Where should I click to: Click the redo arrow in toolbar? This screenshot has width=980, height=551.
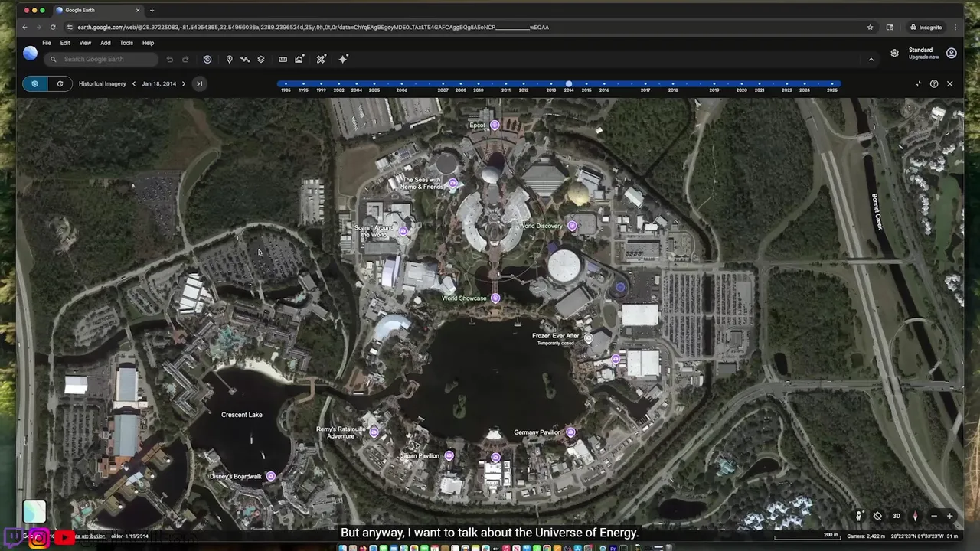[x=185, y=59]
